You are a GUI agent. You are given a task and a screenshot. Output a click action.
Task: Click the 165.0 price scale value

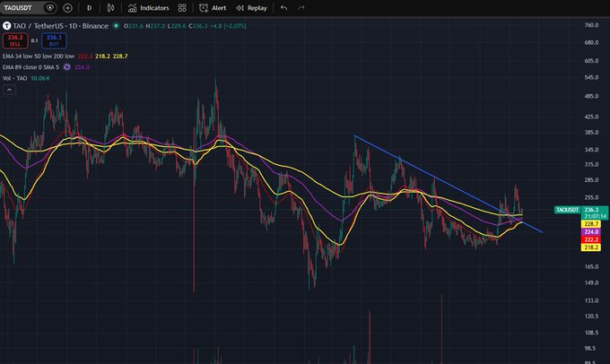(591, 267)
